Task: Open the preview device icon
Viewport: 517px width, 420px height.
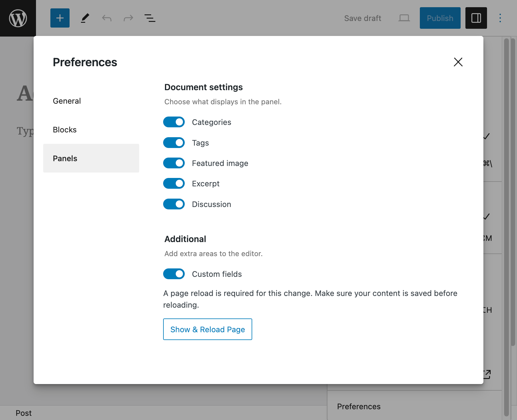Action: point(404,18)
